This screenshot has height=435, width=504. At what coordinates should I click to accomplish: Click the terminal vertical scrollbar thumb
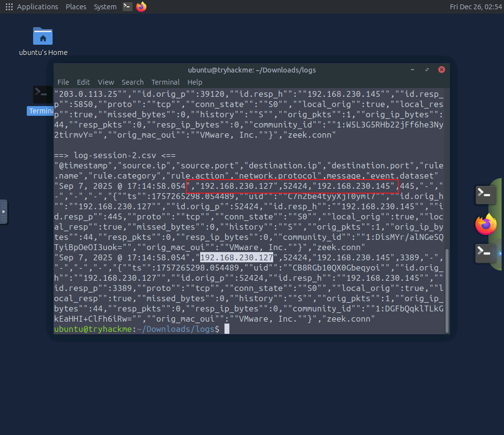click(447, 291)
